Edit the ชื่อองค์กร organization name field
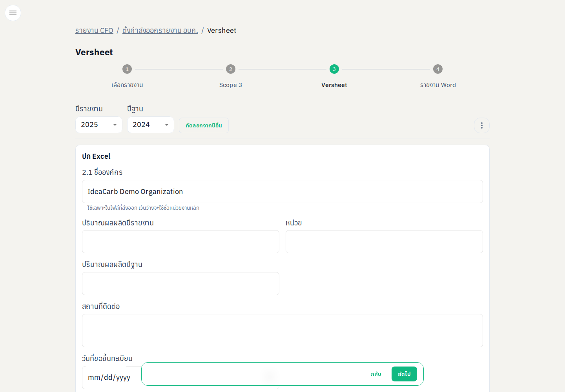This screenshot has height=392, width=565. 282,191
